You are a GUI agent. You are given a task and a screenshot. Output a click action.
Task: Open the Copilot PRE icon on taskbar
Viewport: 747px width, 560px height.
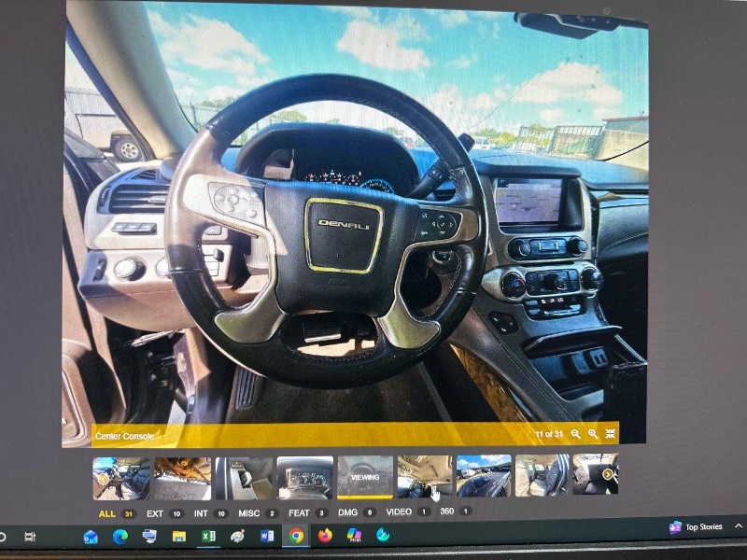[x=354, y=535]
